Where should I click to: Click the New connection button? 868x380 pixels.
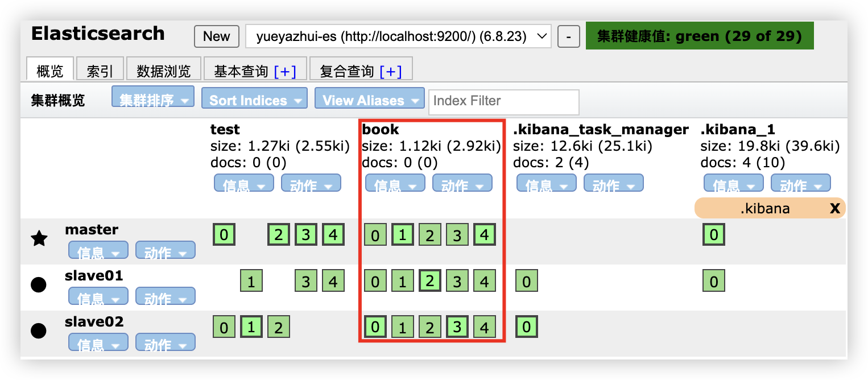coord(217,36)
